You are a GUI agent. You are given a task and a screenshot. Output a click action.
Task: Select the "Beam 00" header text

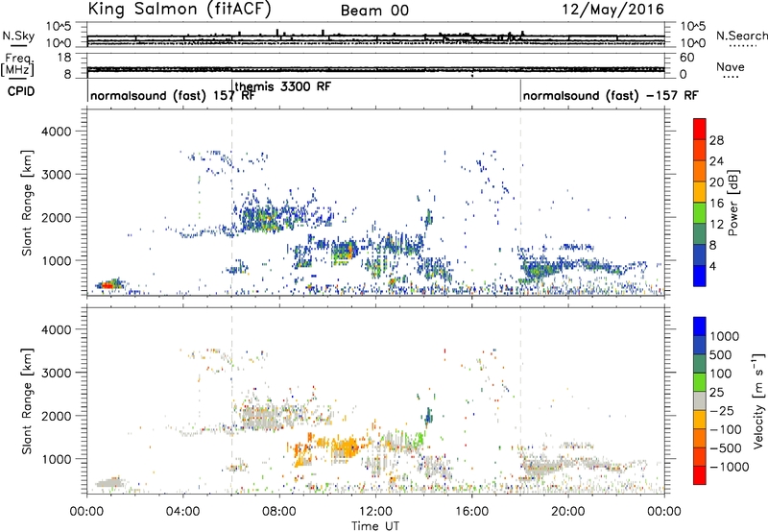pos(374,11)
